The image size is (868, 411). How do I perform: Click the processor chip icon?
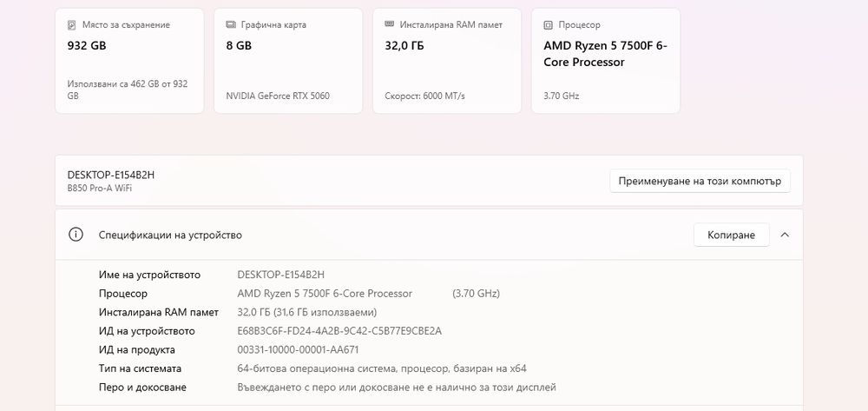click(x=549, y=25)
